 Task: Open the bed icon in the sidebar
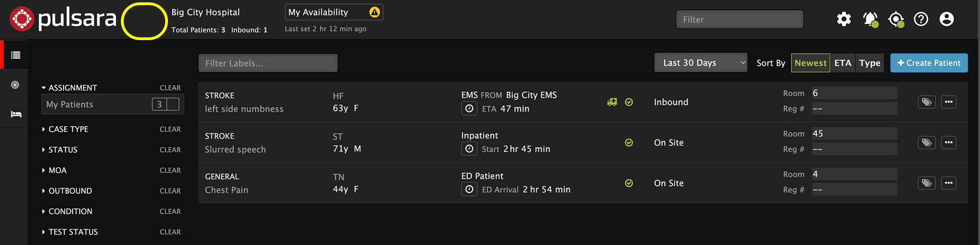click(16, 114)
